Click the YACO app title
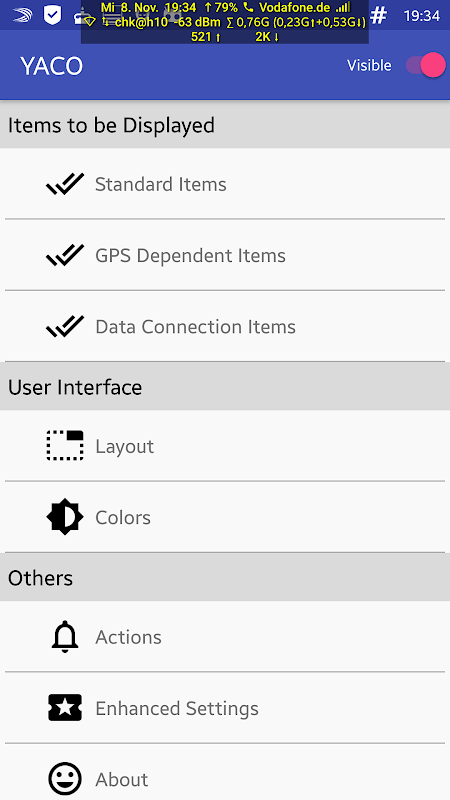Image resolution: width=450 pixels, height=800 pixels. 52,66
